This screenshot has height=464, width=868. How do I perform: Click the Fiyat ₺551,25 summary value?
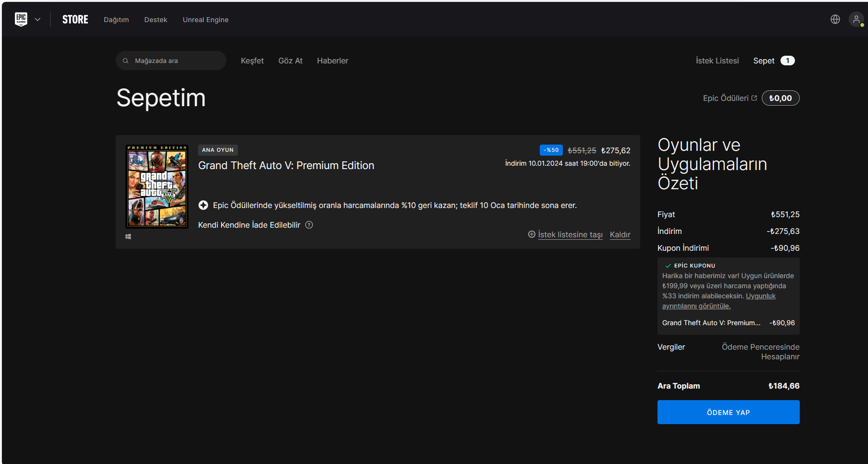pyautogui.click(x=785, y=214)
